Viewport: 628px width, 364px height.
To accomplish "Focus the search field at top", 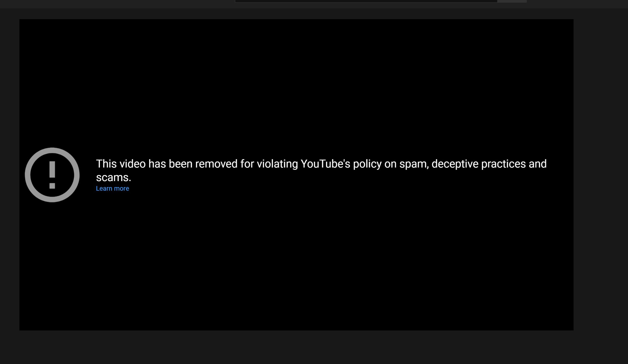I will pos(366,1).
